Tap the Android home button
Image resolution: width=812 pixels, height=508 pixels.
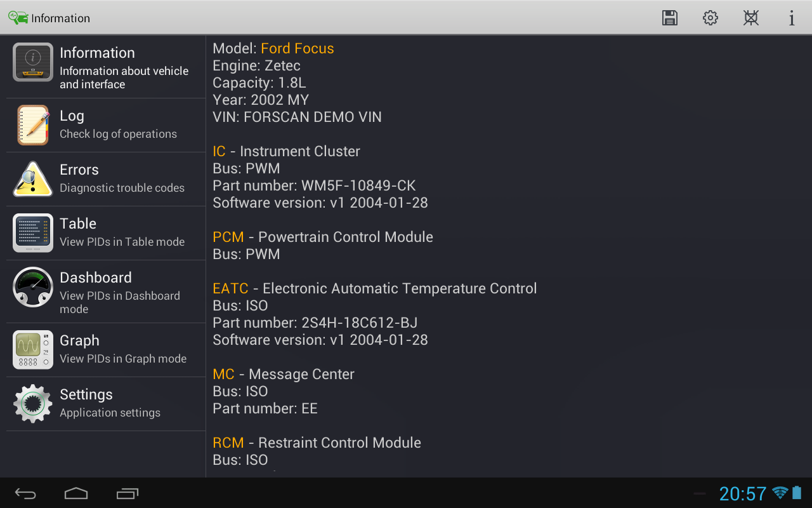click(x=76, y=493)
